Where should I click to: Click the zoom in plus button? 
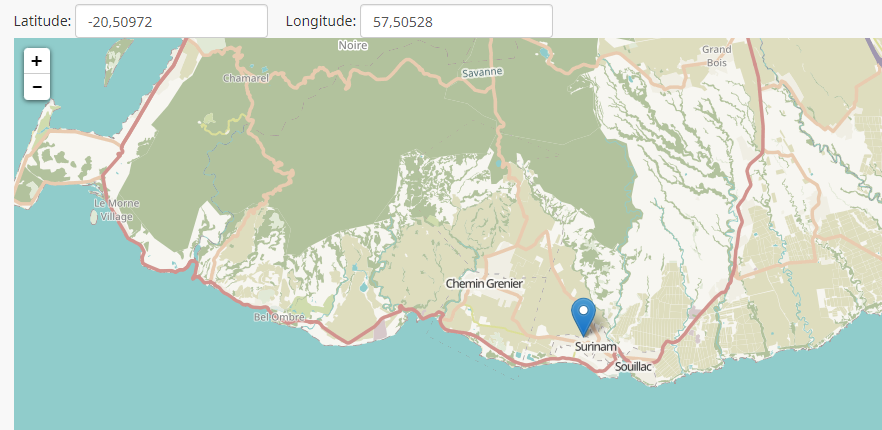(x=36, y=61)
